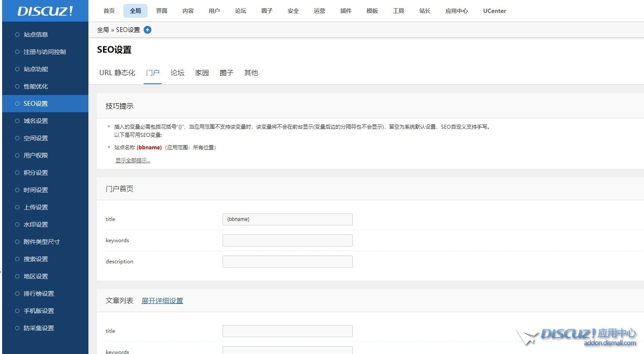Click the blue plus icon beside SEO设置 breadcrumb

[x=148, y=30]
